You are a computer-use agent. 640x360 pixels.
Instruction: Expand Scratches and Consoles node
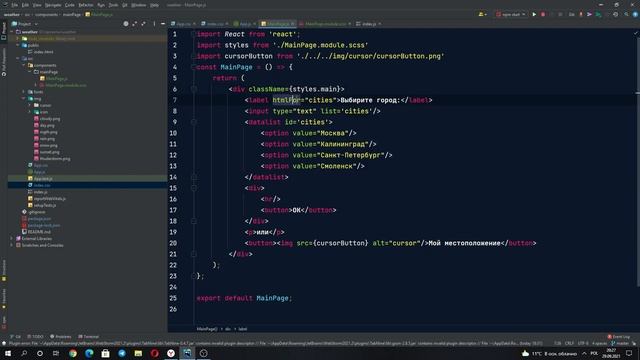click(12, 245)
